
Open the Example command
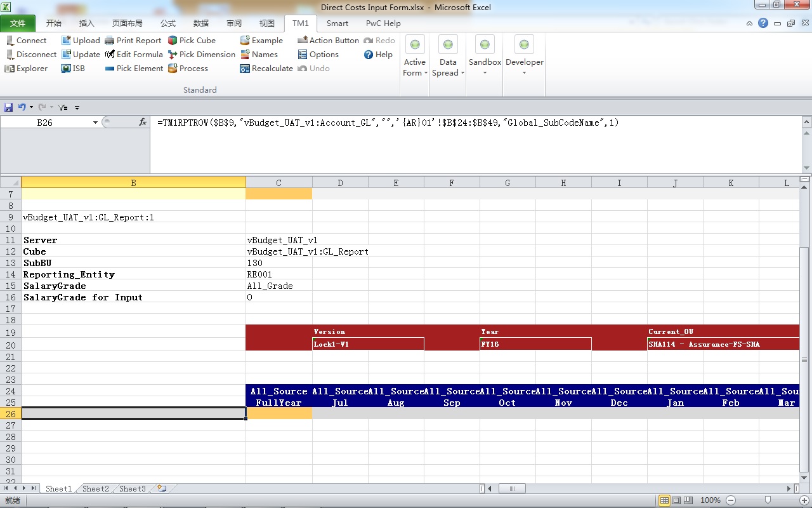pyautogui.click(x=261, y=40)
